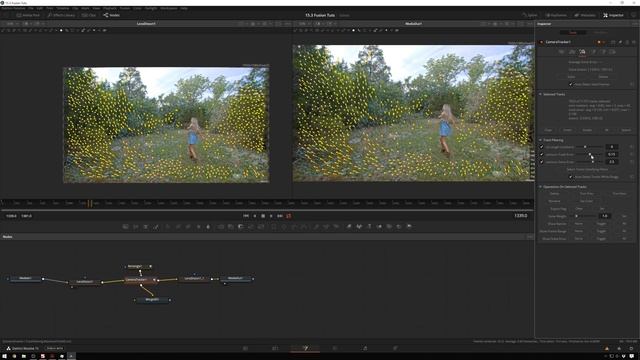Viewport: 640px width, 360px height.
Task: Toggle Maximum Solve Error filter checkbox
Action: click(542, 162)
